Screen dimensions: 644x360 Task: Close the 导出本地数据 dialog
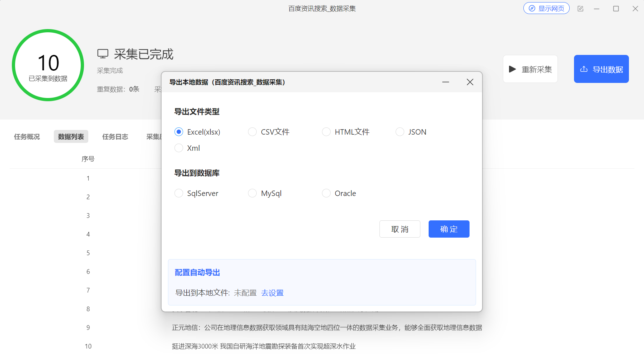pos(470,82)
